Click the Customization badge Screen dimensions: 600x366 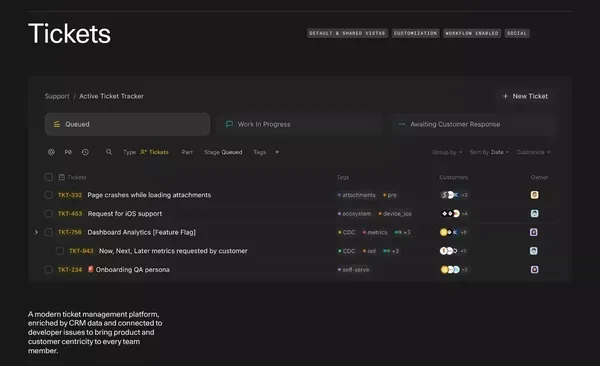coord(416,33)
